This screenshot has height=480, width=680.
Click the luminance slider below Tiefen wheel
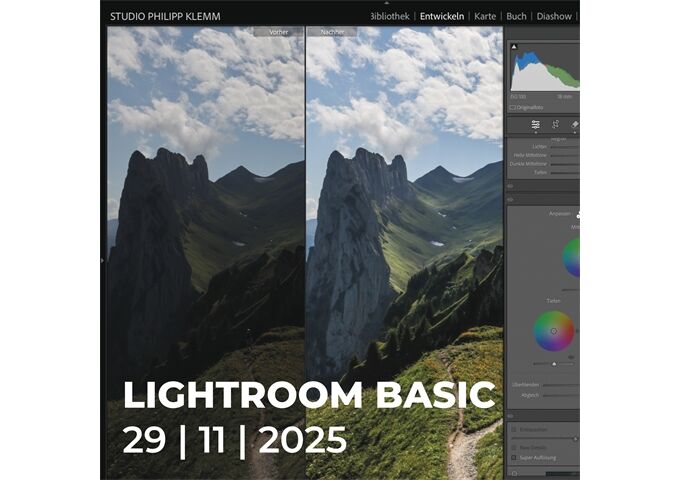pyautogui.click(x=554, y=364)
